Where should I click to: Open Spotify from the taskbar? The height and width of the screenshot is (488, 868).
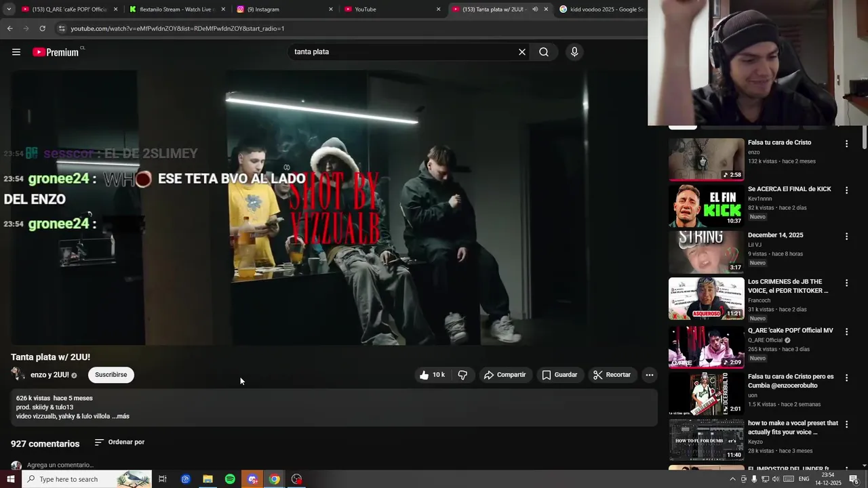(230, 479)
